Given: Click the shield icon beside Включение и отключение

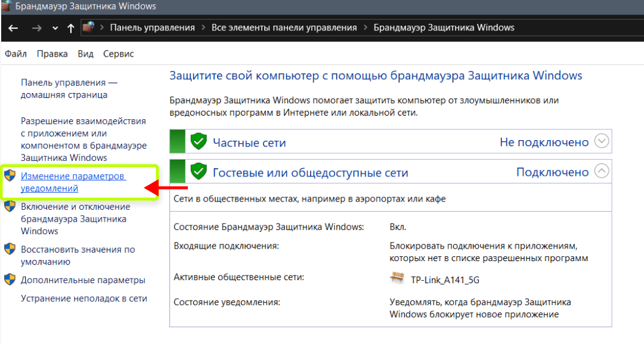Looking at the screenshot, I should 10,206.
